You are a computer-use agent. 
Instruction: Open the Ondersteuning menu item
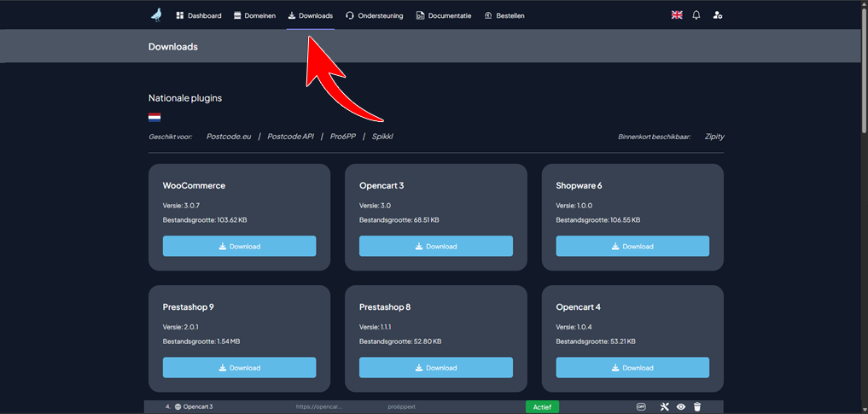pos(375,15)
